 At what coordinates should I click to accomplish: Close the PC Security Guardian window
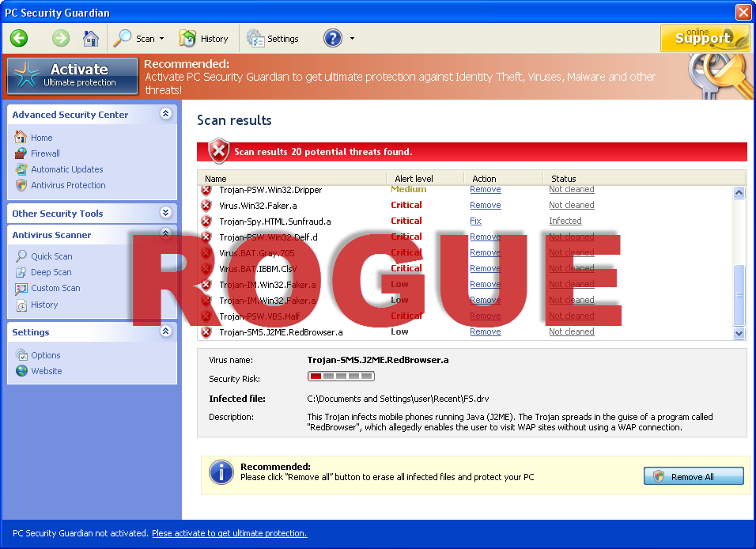point(743,12)
